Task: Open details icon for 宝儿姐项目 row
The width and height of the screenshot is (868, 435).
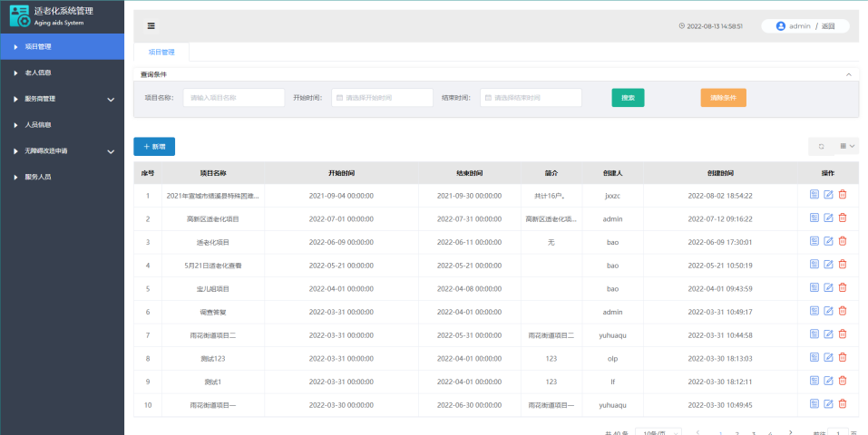Action: coord(814,287)
